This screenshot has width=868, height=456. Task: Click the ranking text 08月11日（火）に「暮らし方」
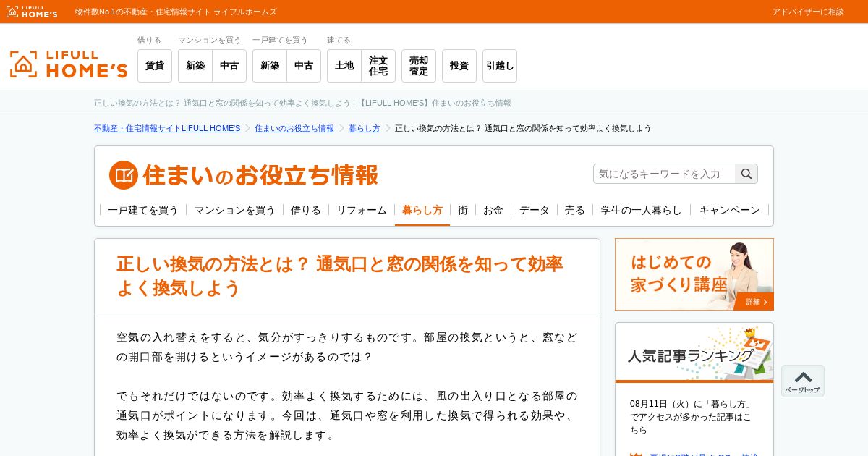pyautogui.click(x=691, y=404)
